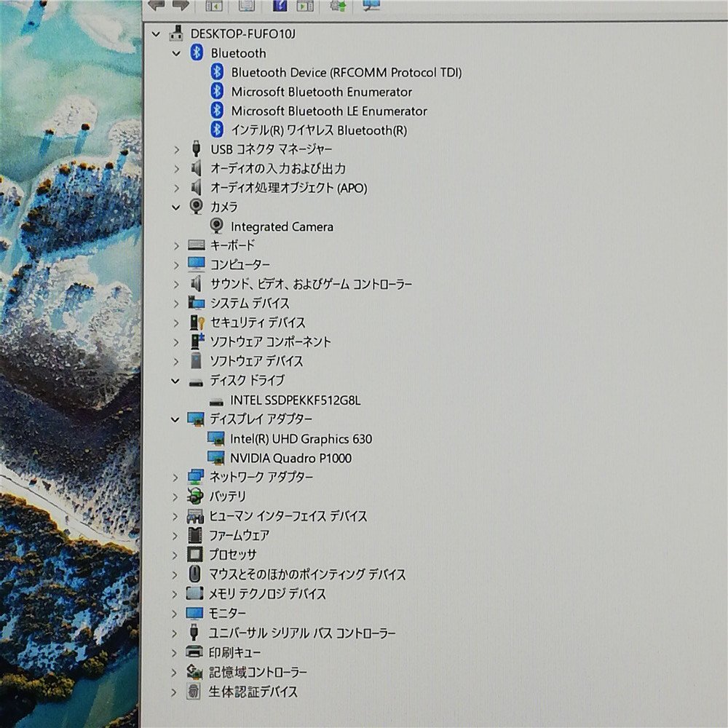
Task: Select the DESKTOP-FUFO10J computer name
Action: click(x=243, y=33)
